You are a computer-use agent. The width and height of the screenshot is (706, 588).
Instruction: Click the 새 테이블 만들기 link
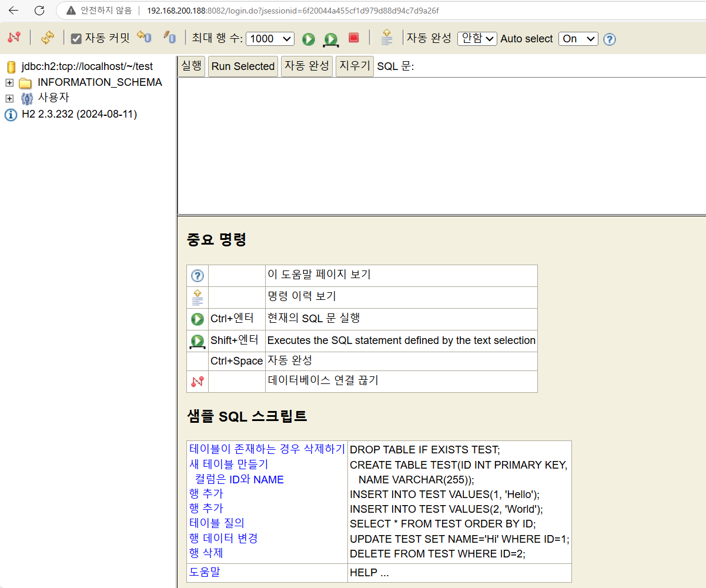(x=229, y=465)
